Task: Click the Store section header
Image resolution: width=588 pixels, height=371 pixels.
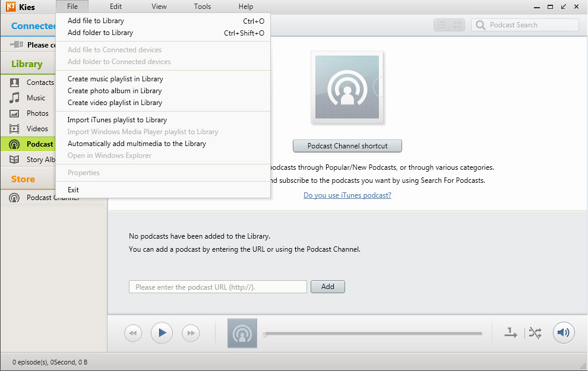Action: click(x=23, y=179)
